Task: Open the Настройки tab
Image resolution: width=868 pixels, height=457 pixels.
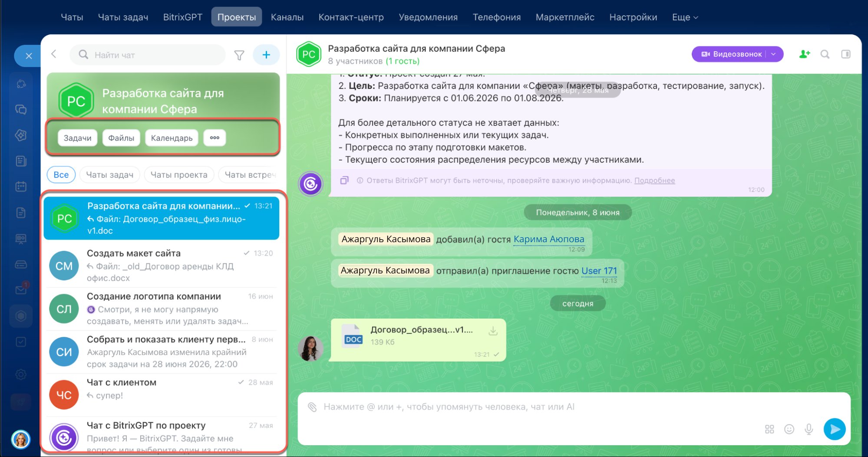Action: (x=633, y=17)
